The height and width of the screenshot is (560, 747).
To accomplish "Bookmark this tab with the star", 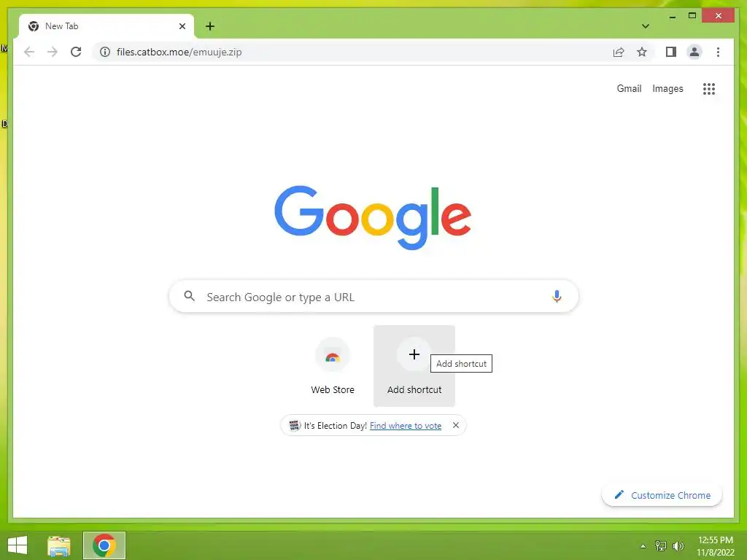I will 642,52.
